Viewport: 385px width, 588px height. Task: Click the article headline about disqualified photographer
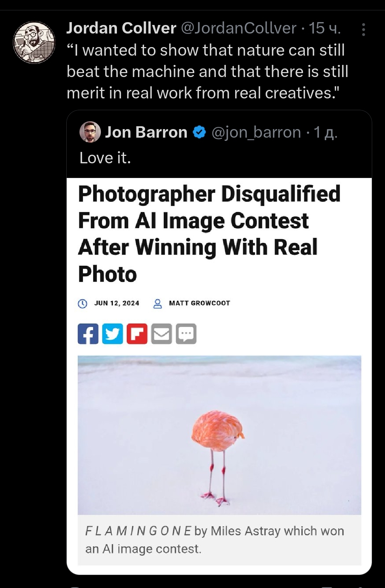tap(209, 234)
